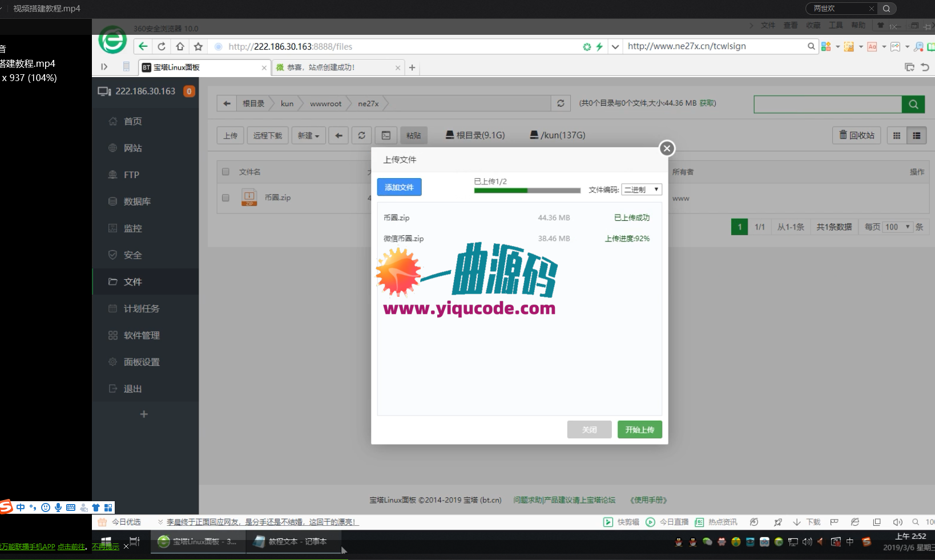Click the browser search magnifier icon
This screenshot has height=560, width=935.
[x=811, y=46]
